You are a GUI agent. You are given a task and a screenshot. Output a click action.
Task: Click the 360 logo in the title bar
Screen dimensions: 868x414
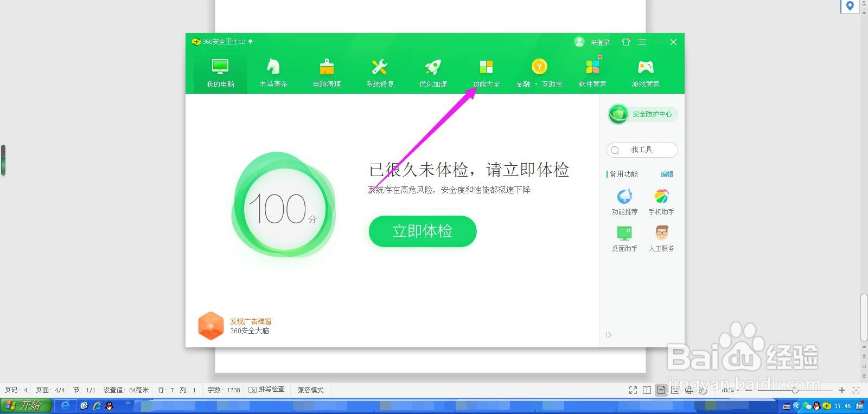coord(196,42)
